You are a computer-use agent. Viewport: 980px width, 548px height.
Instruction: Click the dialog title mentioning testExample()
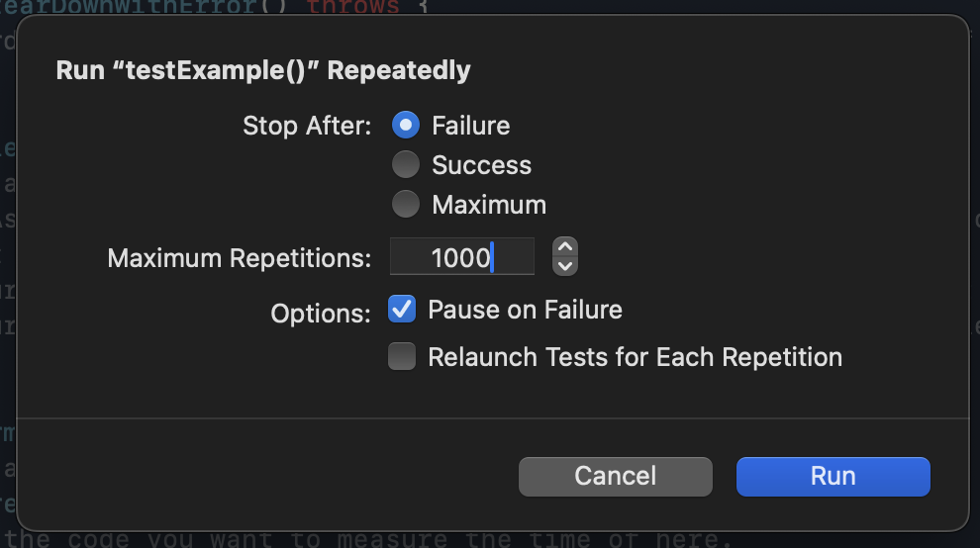click(x=263, y=70)
